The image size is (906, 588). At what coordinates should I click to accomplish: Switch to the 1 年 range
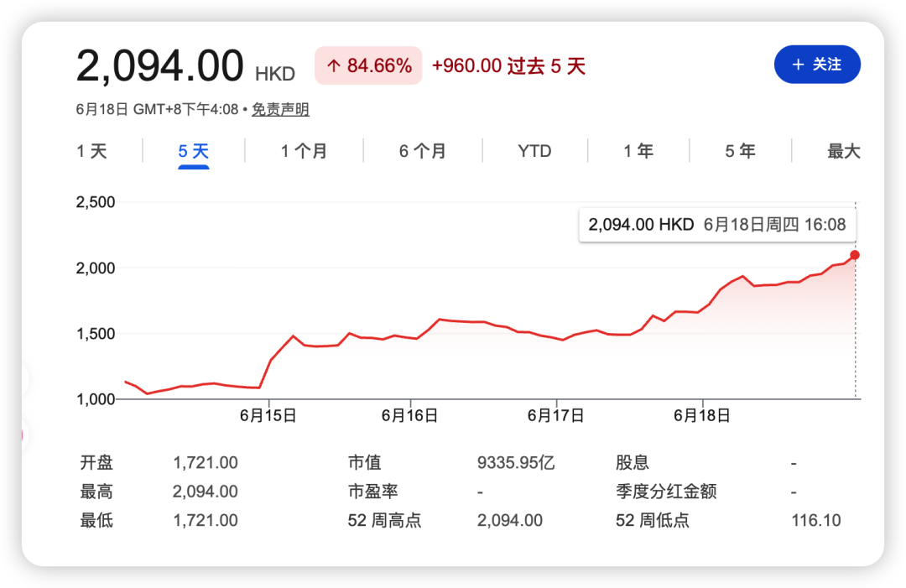coord(638,151)
